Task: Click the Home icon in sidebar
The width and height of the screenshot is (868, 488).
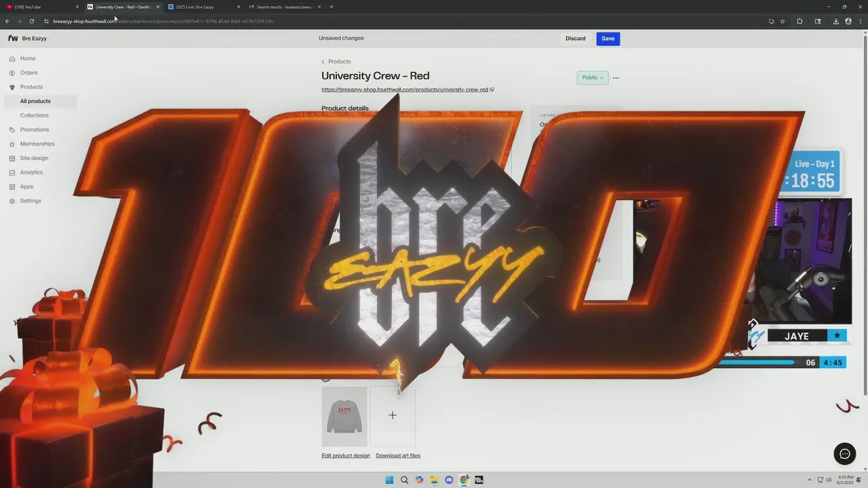Action: pos(12,59)
